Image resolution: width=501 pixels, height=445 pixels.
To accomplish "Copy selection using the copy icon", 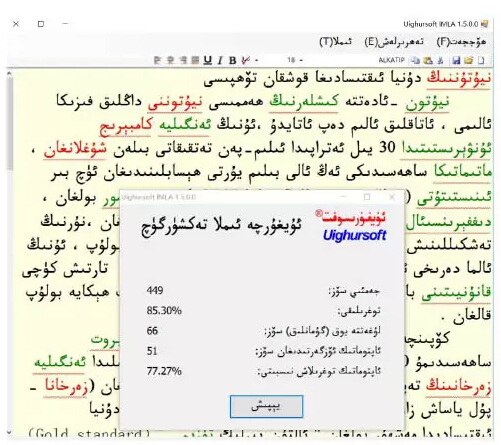I will point(415,60).
